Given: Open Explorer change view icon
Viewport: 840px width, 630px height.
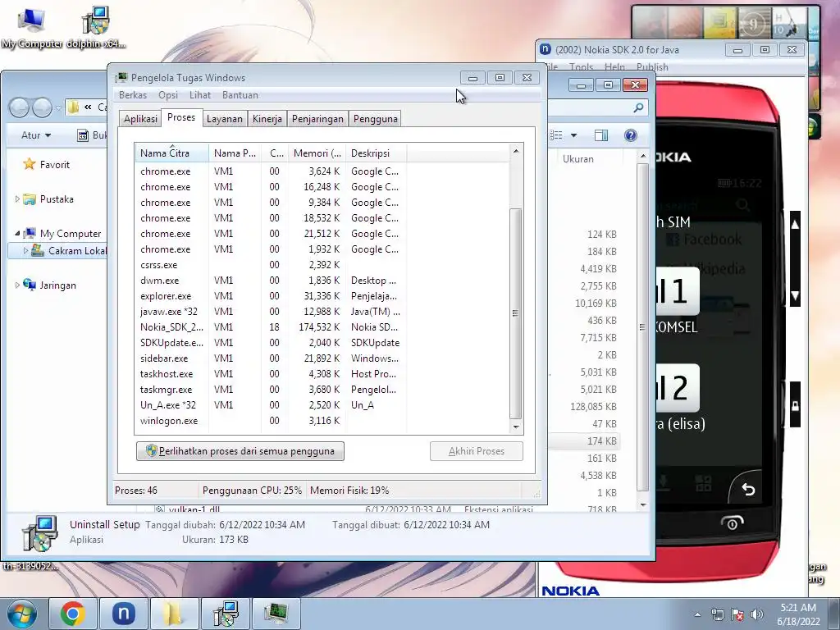Looking at the screenshot, I should tap(557, 135).
